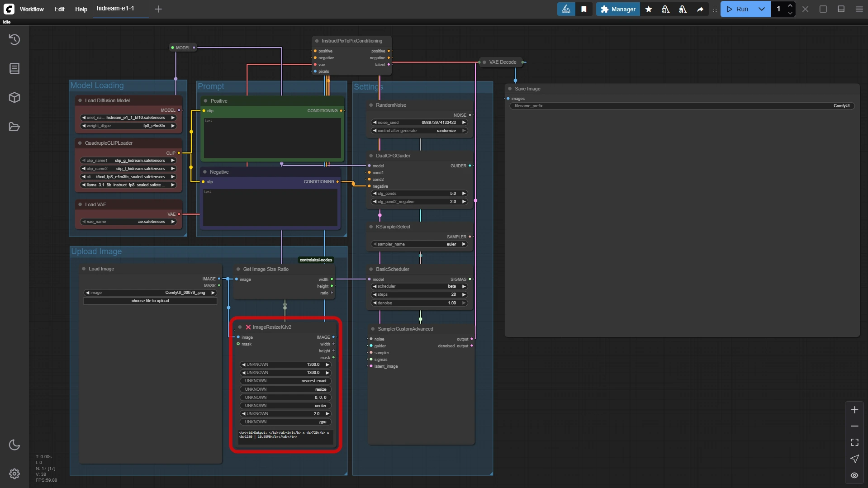Open the queue history sidebar icon
This screenshot has height=488, width=868.
pyautogui.click(x=14, y=40)
